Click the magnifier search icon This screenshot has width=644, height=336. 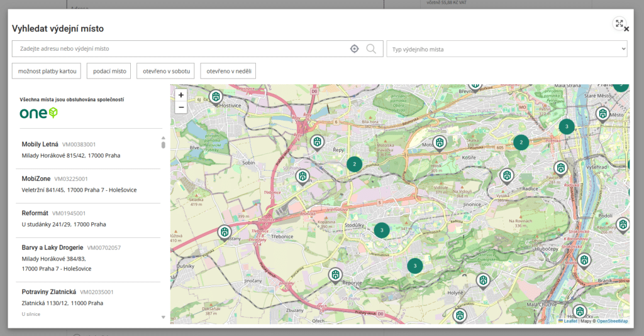(x=371, y=49)
